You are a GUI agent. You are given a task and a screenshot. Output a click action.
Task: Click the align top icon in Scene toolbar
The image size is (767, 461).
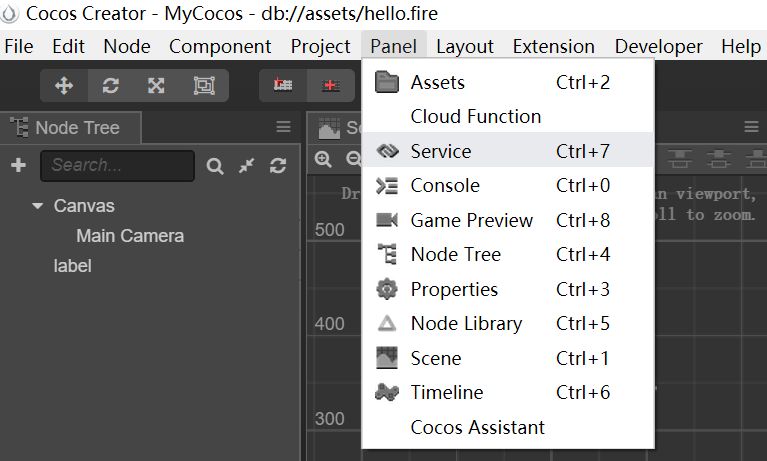[x=680, y=159]
